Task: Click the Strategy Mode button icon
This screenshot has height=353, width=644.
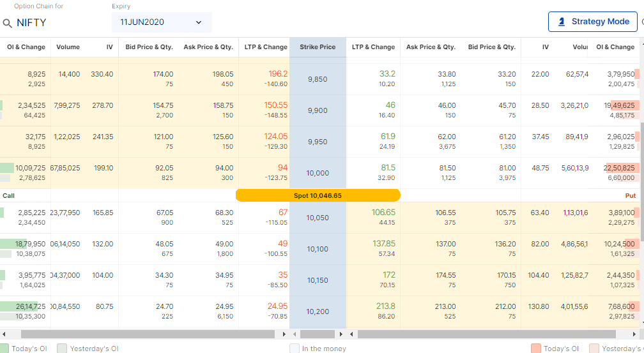Action: coord(562,21)
